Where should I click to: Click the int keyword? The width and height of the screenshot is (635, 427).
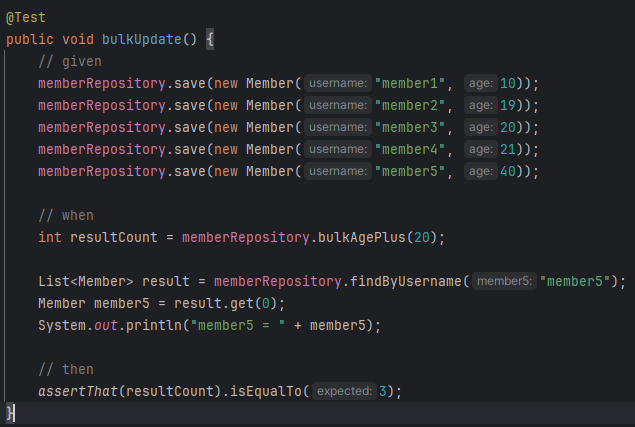50,237
